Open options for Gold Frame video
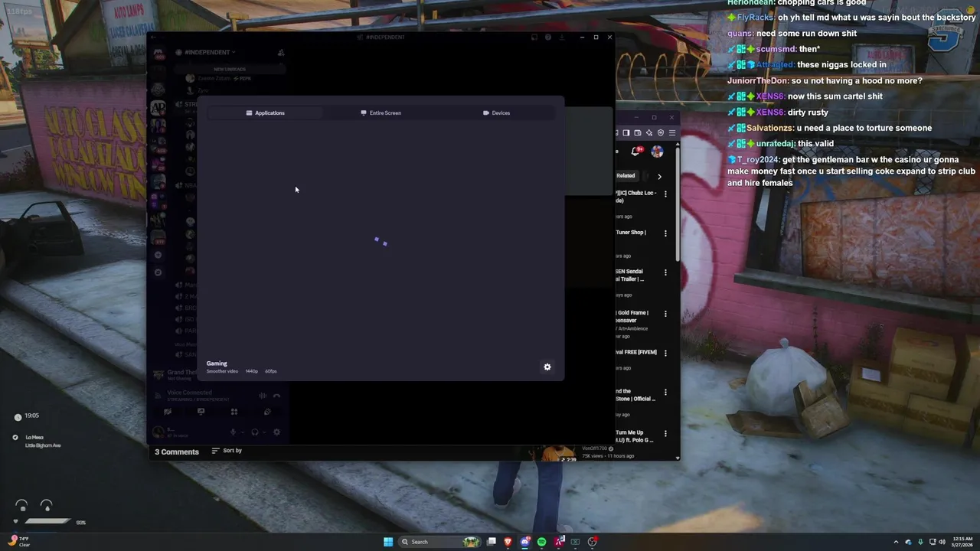980x551 pixels. (665, 314)
